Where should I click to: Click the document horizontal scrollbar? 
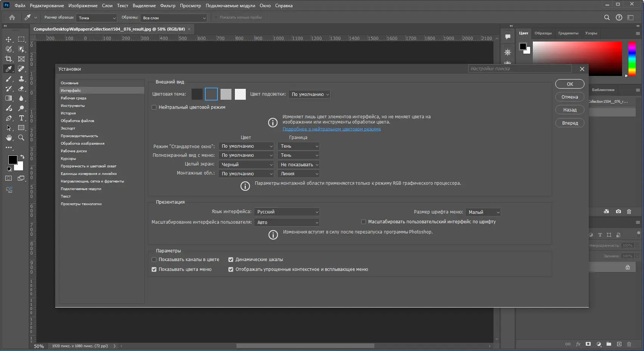pyautogui.click(x=305, y=346)
